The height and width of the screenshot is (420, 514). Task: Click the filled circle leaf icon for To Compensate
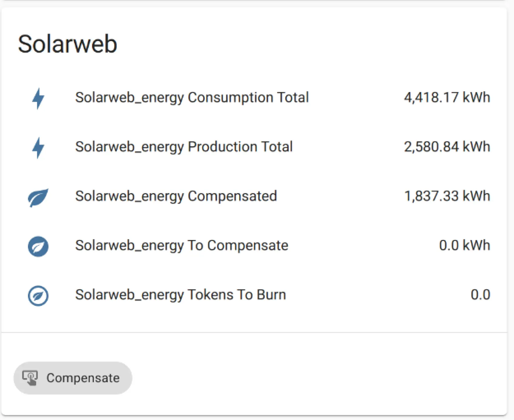coord(38,246)
